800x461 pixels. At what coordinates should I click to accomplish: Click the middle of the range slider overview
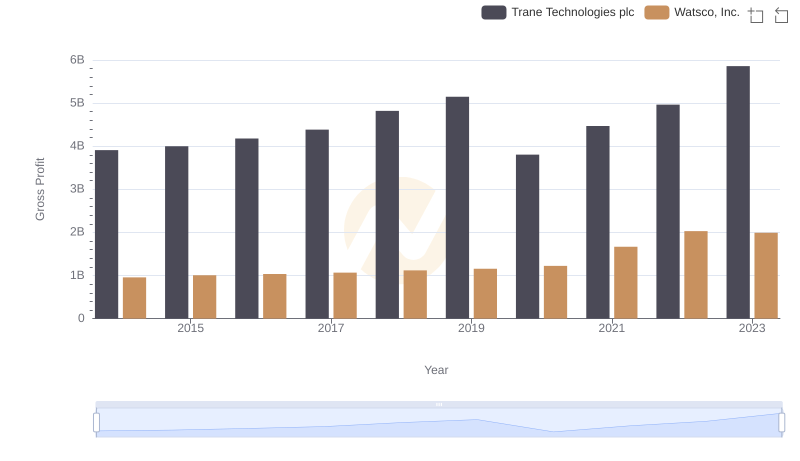439,423
